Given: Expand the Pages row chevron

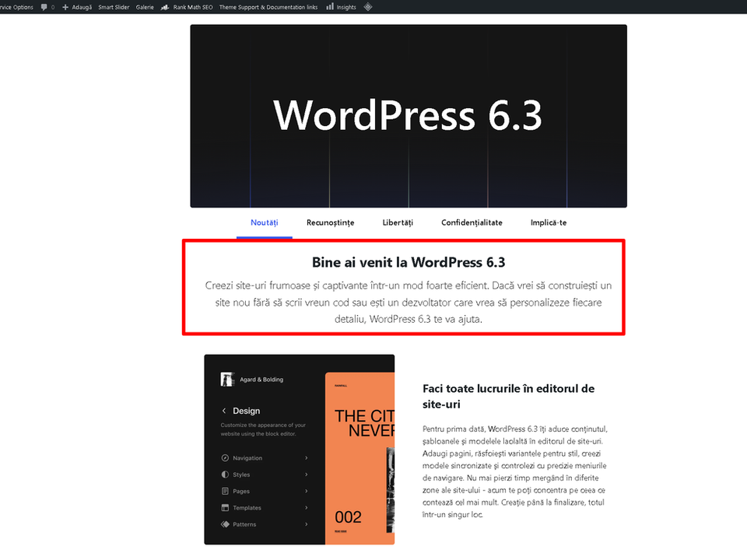Looking at the screenshot, I should [x=307, y=491].
